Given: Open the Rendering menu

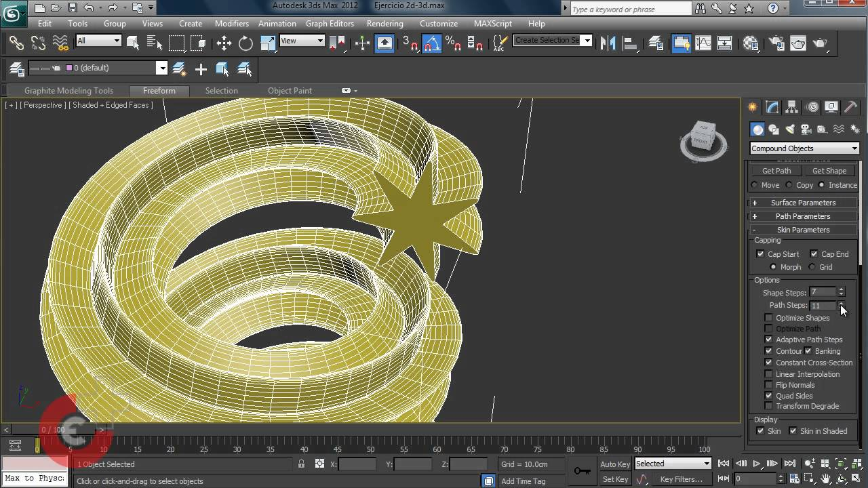Looking at the screenshot, I should click(384, 23).
